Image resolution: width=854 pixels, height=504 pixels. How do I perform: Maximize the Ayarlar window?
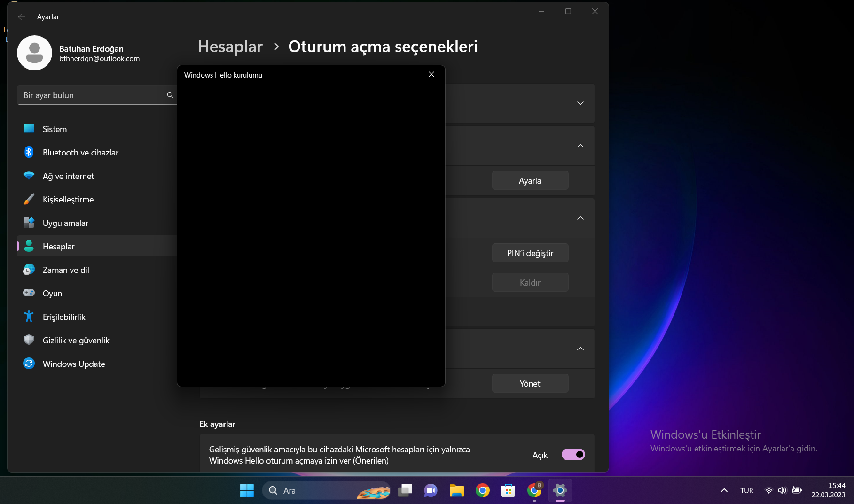coord(568,11)
